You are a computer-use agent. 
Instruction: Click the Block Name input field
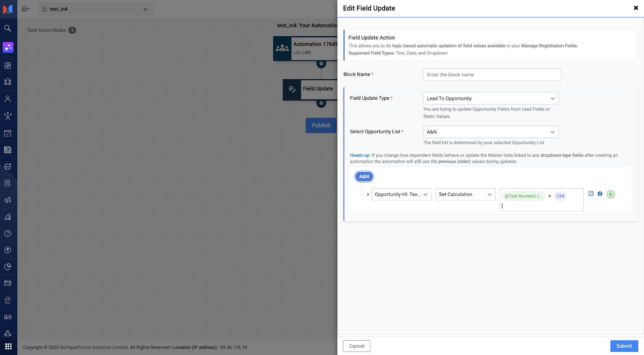coord(492,75)
